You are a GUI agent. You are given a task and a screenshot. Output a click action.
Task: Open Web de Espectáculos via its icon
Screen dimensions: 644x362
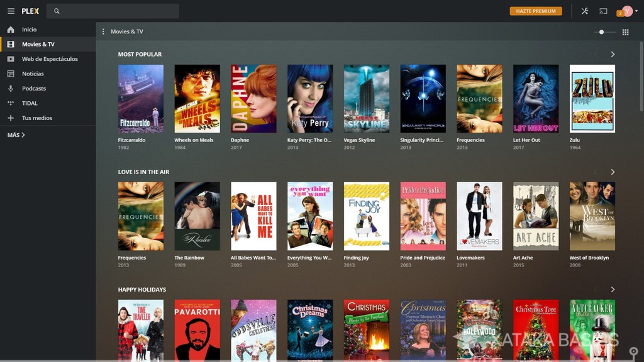coord(9,59)
